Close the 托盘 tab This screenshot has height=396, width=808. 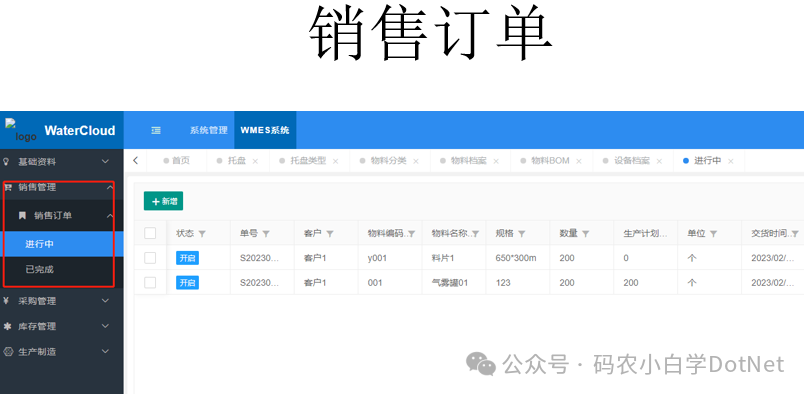[x=255, y=161]
